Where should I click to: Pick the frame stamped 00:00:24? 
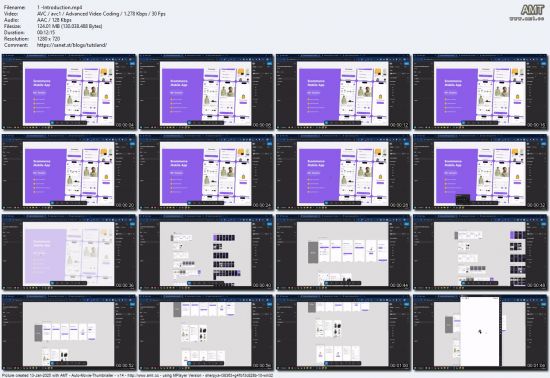click(206, 172)
